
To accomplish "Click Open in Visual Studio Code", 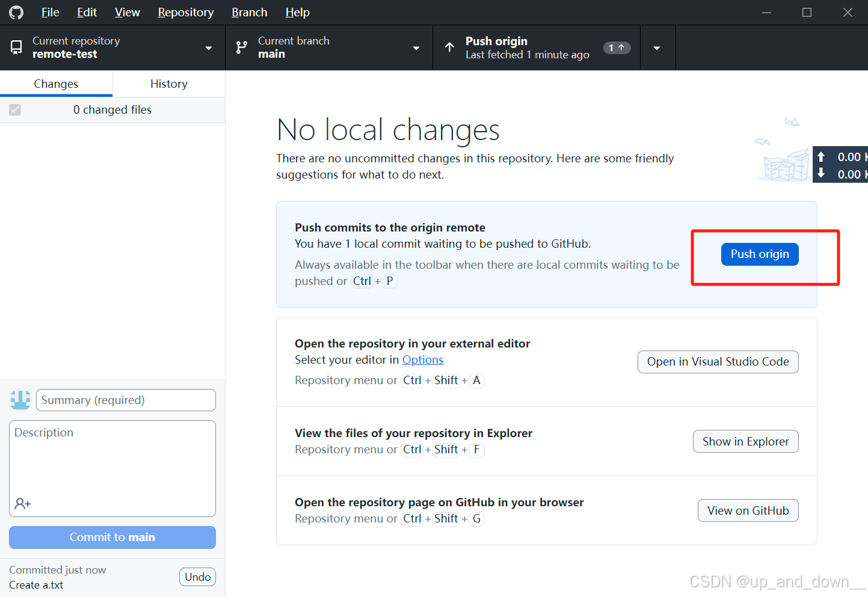I will click(718, 362).
